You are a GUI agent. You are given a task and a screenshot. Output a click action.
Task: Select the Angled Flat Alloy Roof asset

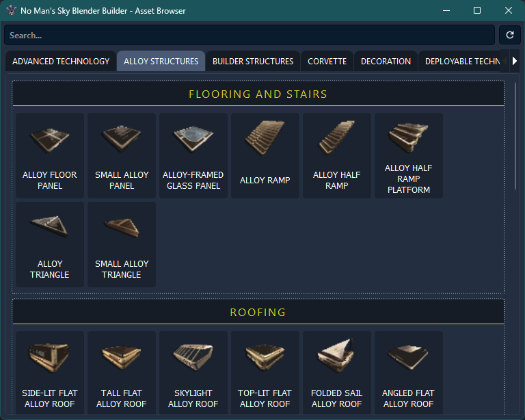pyautogui.click(x=409, y=373)
